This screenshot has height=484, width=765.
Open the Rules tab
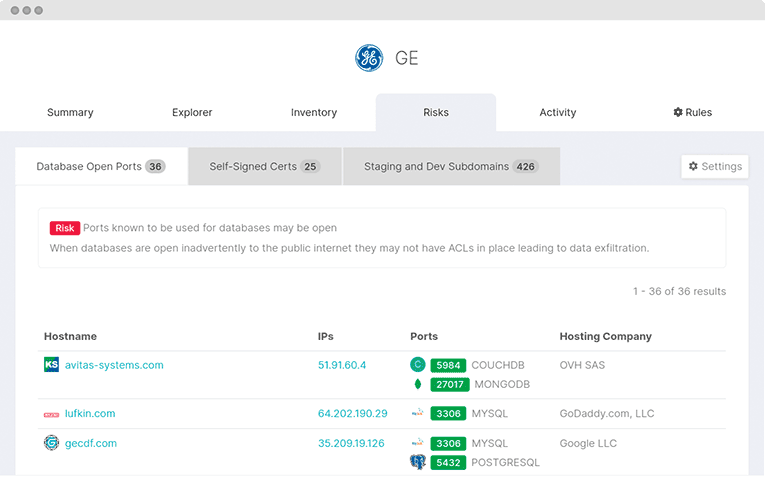(x=692, y=112)
